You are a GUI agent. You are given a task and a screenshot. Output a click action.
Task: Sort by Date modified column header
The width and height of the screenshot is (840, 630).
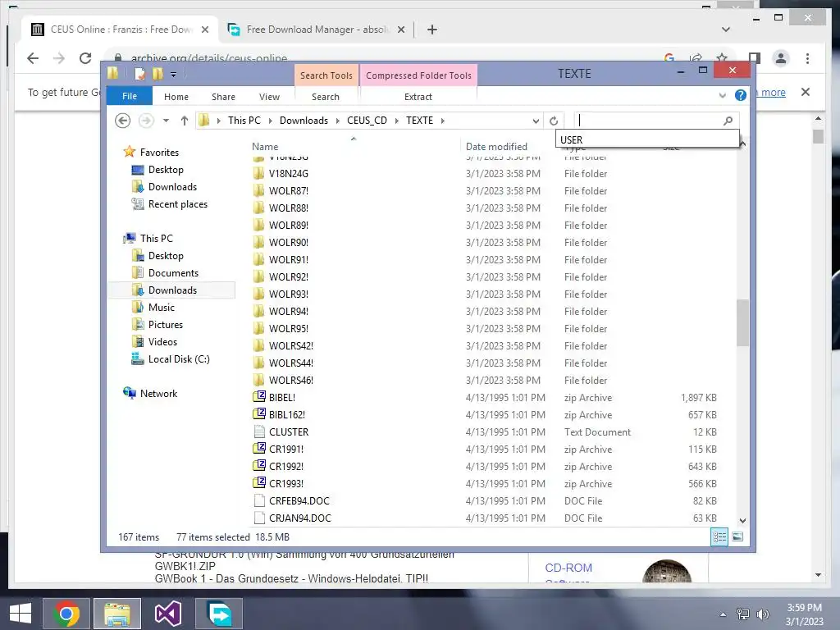point(496,147)
